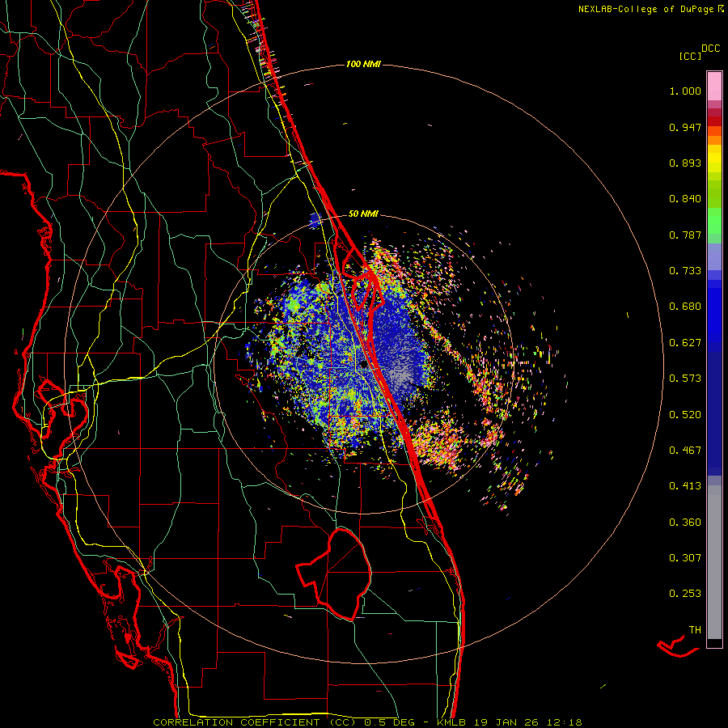Click the 50 NMI range ring label
The width and height of the screenshot is (728, 728).
pos(363,214)
